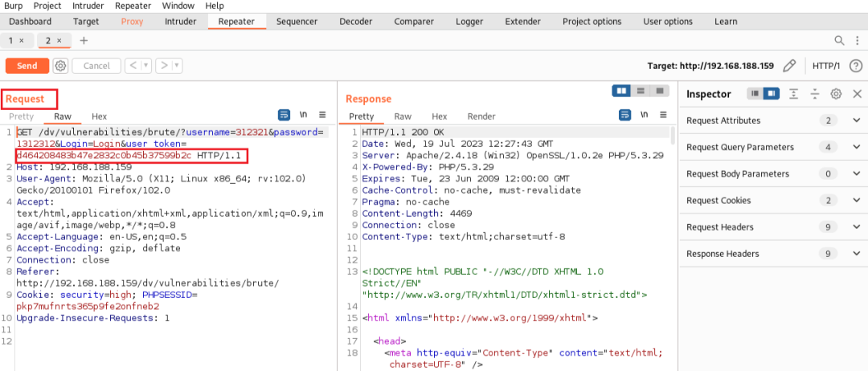Open Inspector settings gear icon
The height and width of the screenshot is (371, 868).
[836, 94]
